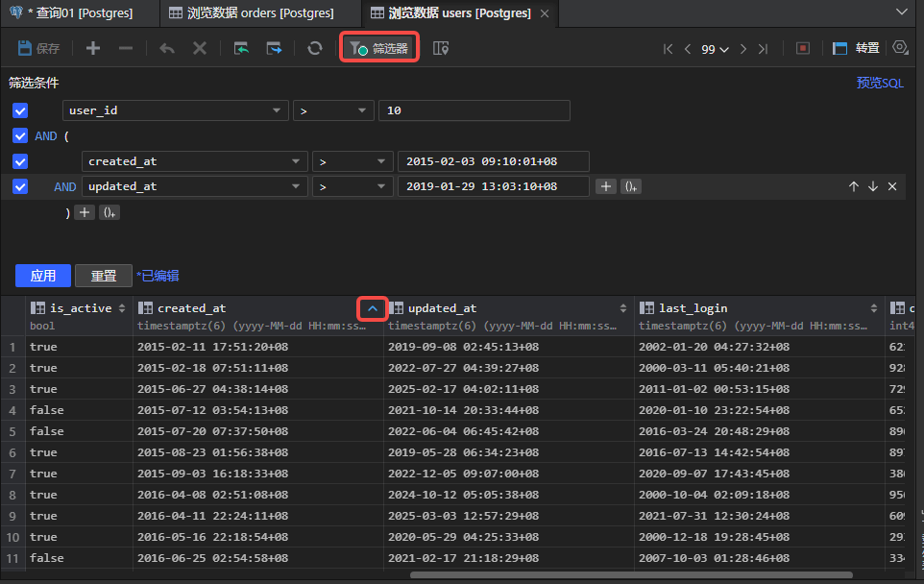
Task: Select row number 4
Action: (12, 410)
